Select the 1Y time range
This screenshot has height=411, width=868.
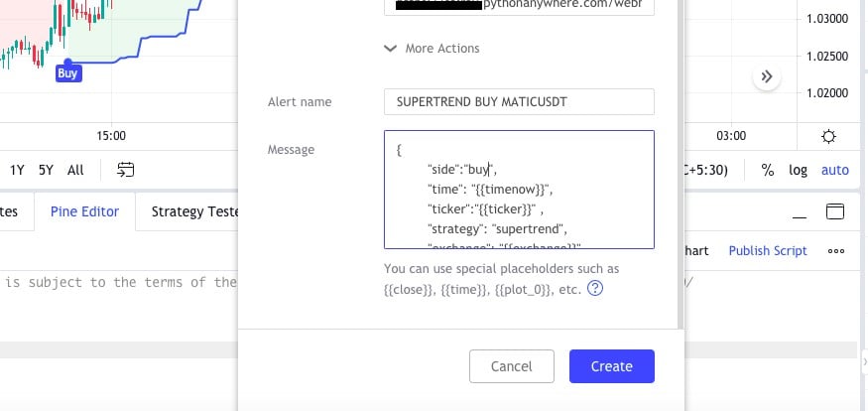coord(17,170)
